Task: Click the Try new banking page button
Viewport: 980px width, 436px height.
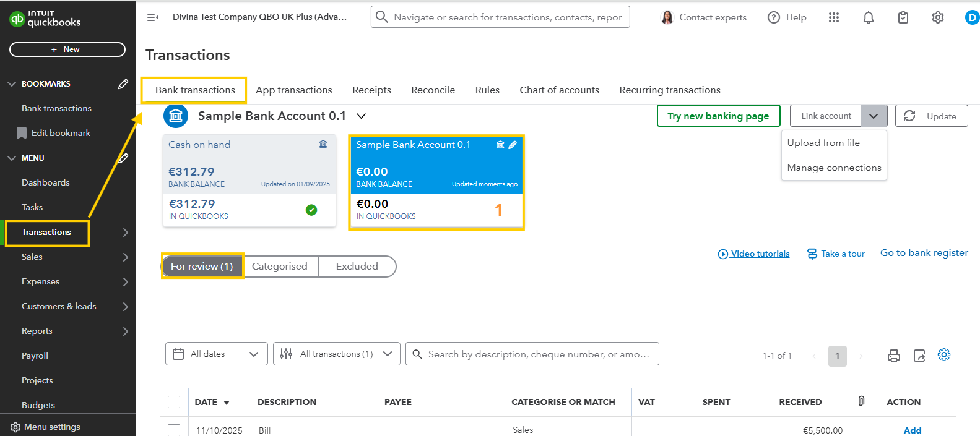Action: pyautogui.click(x=718, y=116)
